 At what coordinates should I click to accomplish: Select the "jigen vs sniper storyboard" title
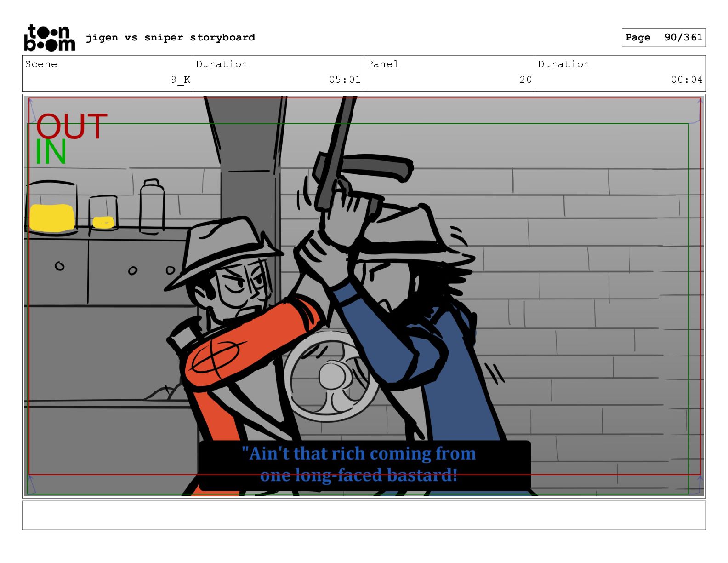click(171, 37)
